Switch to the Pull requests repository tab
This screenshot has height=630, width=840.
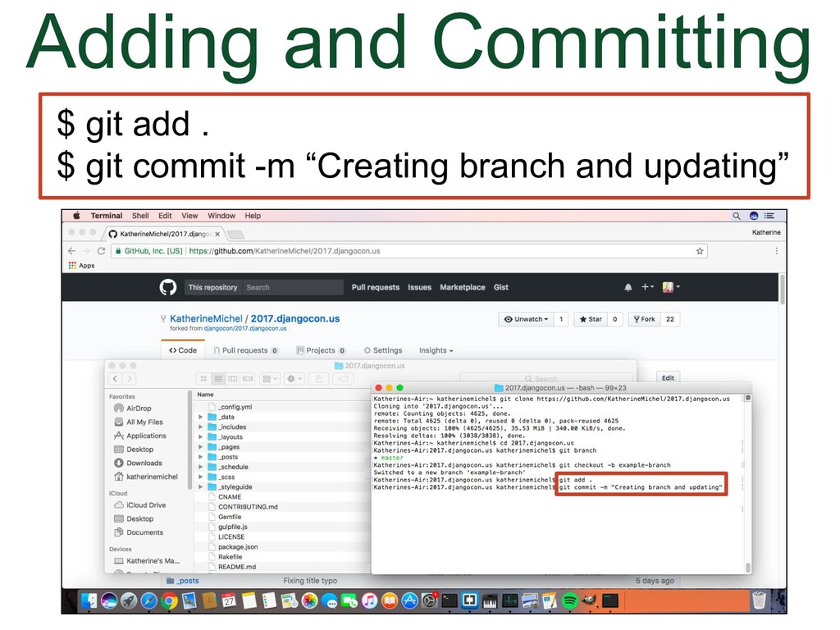(x=245, y=350)
